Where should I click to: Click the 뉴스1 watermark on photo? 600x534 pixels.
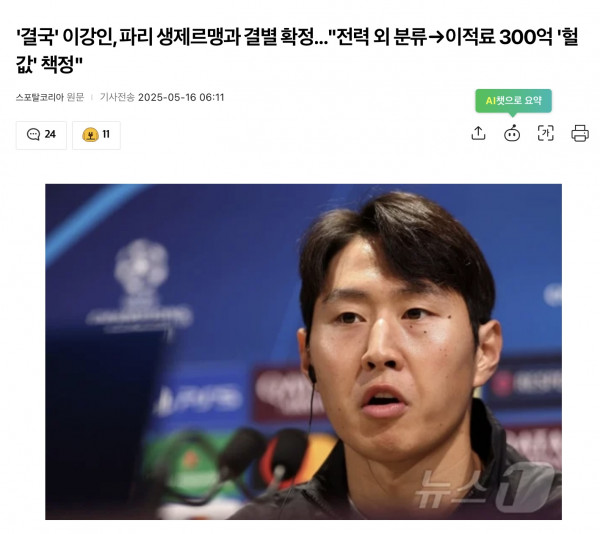pyautogui.click(x=484, y=487)
